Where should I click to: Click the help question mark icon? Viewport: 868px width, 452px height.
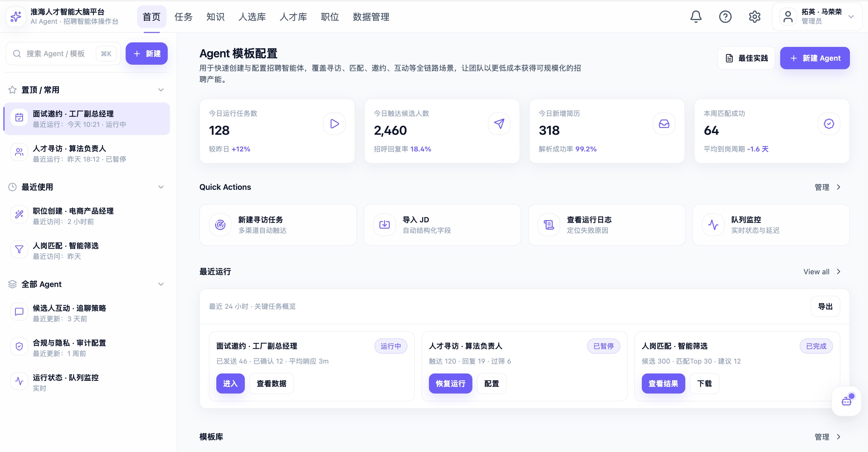coord(725,16)
